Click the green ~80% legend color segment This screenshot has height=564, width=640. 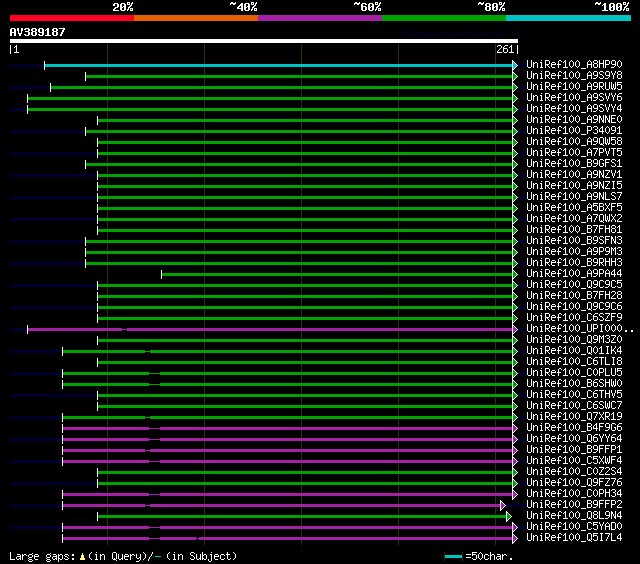[444, 18]
